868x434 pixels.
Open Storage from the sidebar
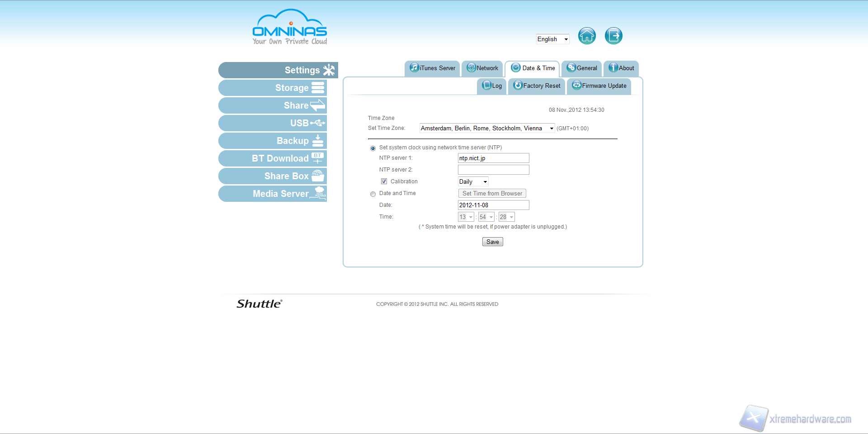pyautogui.click(x=273, y=88)
